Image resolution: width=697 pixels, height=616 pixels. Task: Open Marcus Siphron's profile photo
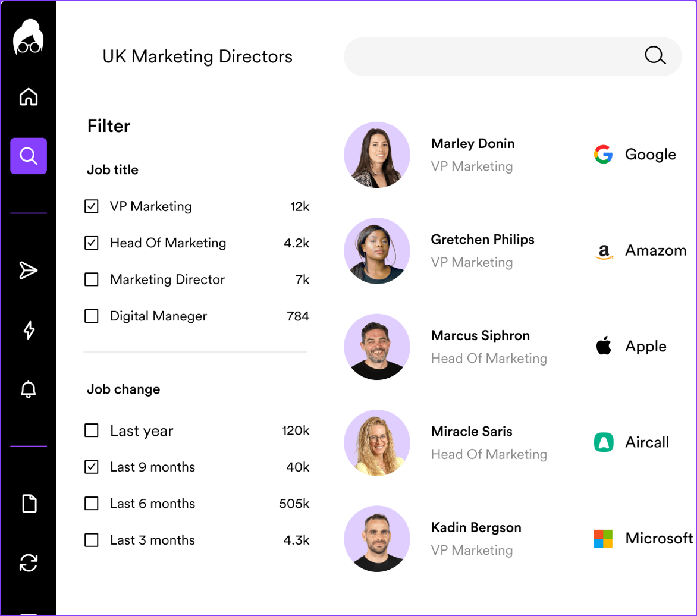point(377,347)
